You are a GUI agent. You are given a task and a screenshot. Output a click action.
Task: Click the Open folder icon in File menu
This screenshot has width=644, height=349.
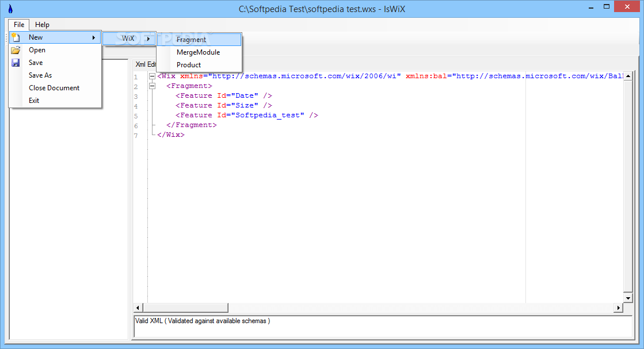click(16, 50)
